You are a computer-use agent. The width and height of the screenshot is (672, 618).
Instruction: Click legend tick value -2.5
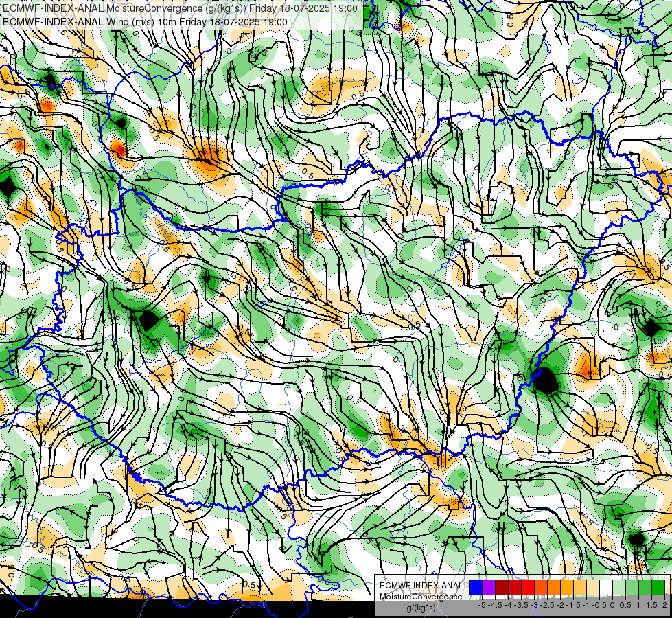pyautogui.click(x=547, y=605)
